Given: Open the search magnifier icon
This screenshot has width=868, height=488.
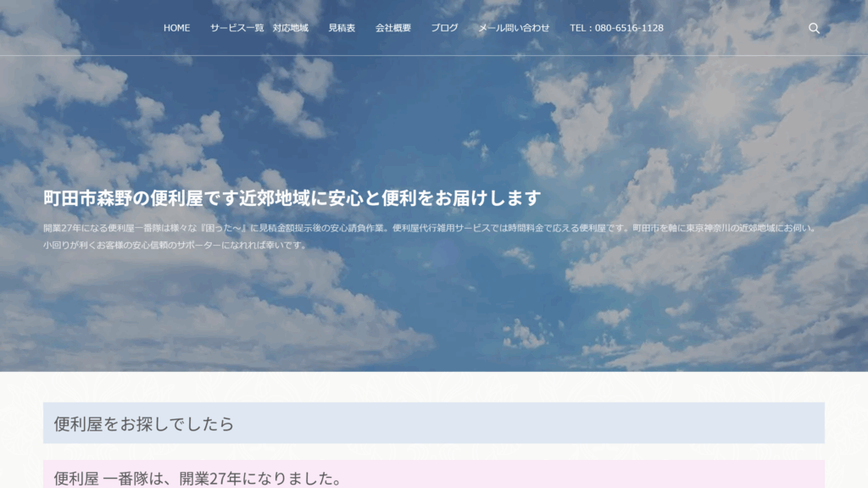Looking at the screenshot, I should [814, 28].
